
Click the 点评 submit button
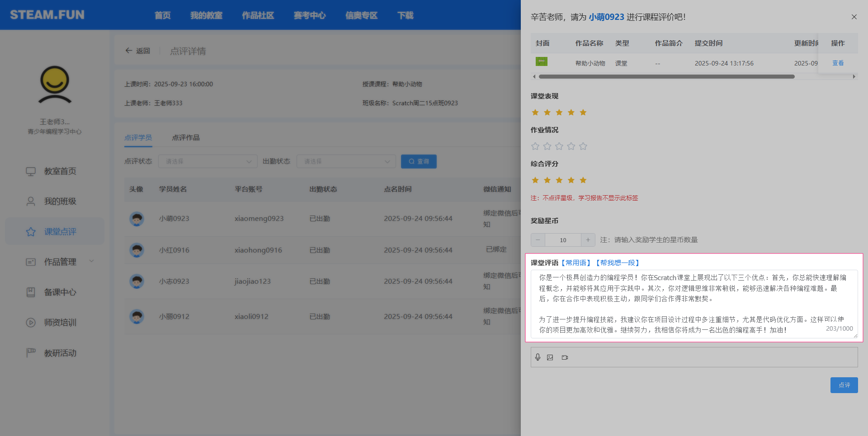tap(844, 385)
